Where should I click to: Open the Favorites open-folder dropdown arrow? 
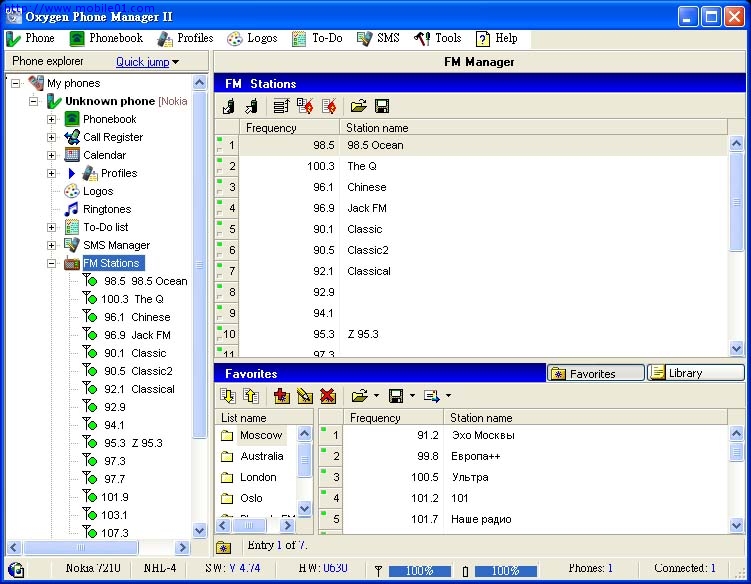coord(376,396)
